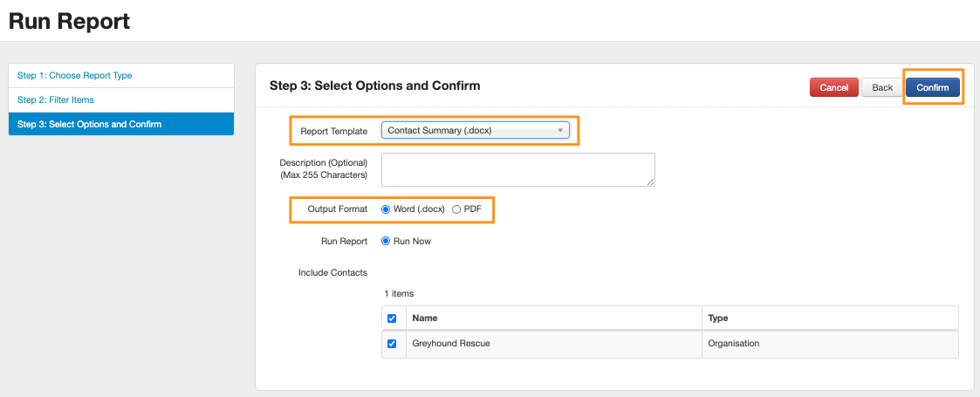Choose PDF as output format
The height and width of the screenshot is (397, 980).
click(x=456, y=209)
